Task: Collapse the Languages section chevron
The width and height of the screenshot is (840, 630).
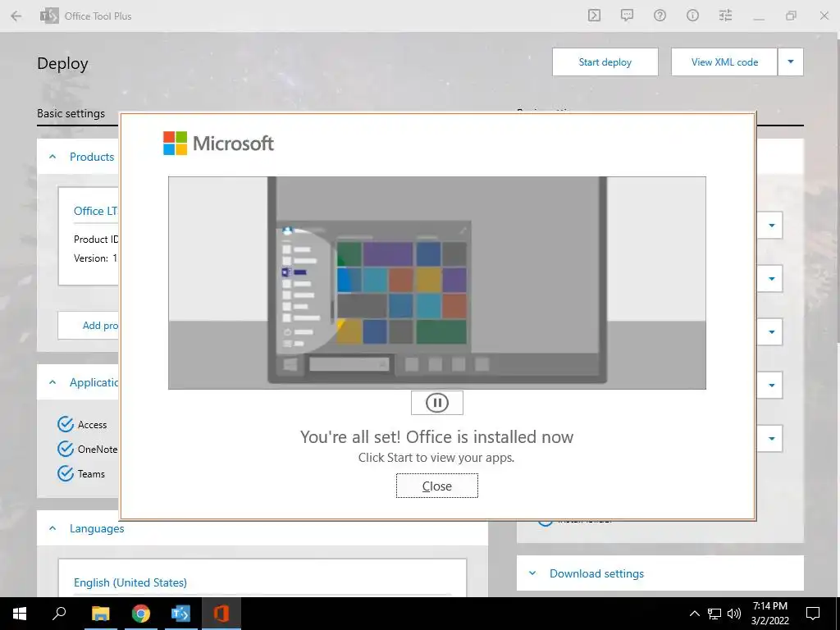Action: (x=52, y=529)
